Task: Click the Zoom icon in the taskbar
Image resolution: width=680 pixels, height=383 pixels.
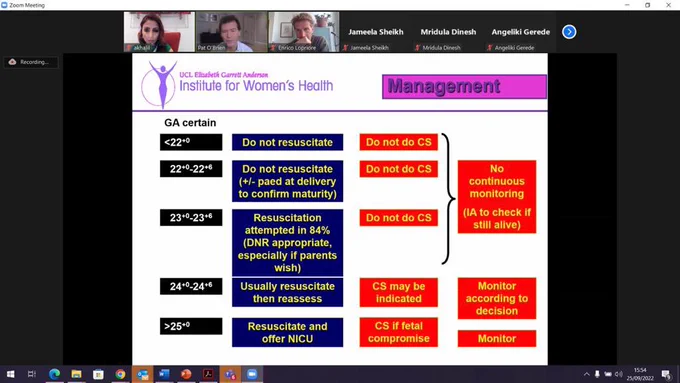Action: coord(252,374)
